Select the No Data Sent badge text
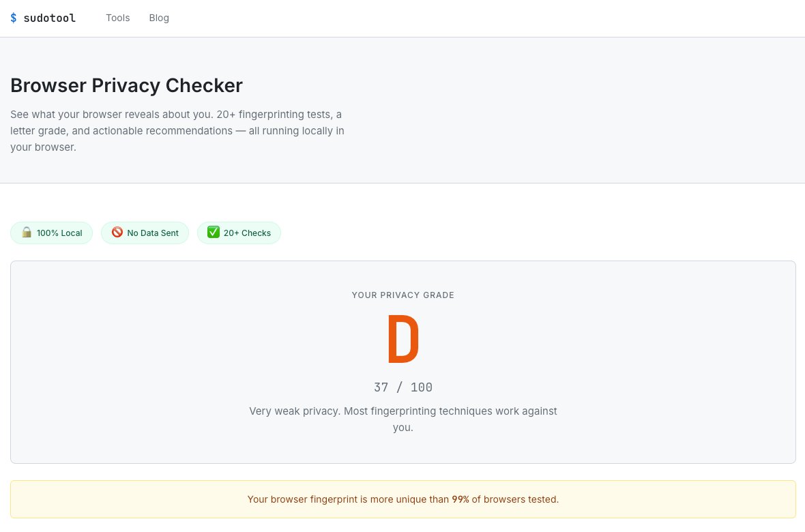Image resolution: width=805 pixels, height=532 pixels. pos(153,233)
